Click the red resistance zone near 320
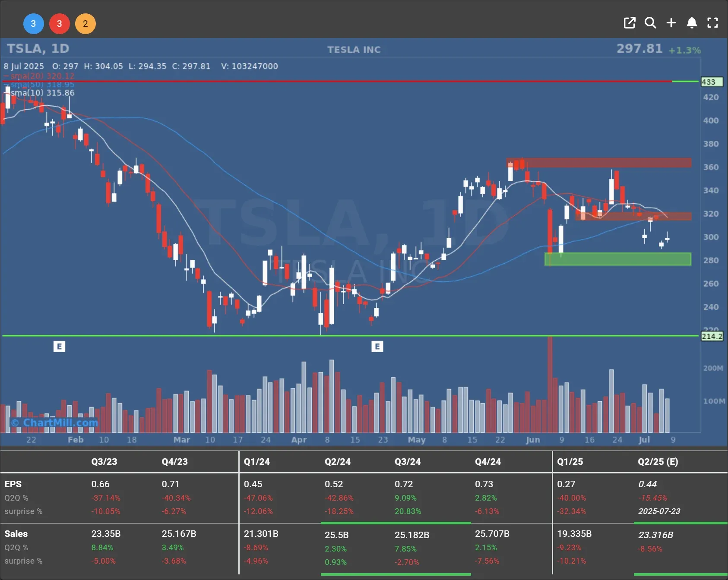The width and height of the screenshot is (728, 580). point(633,216)
